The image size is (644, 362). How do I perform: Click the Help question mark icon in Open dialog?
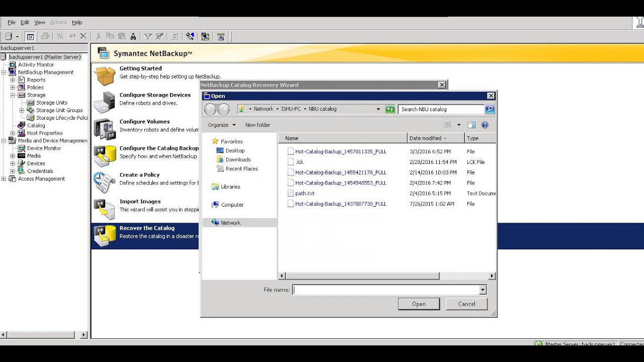(485, 125)
